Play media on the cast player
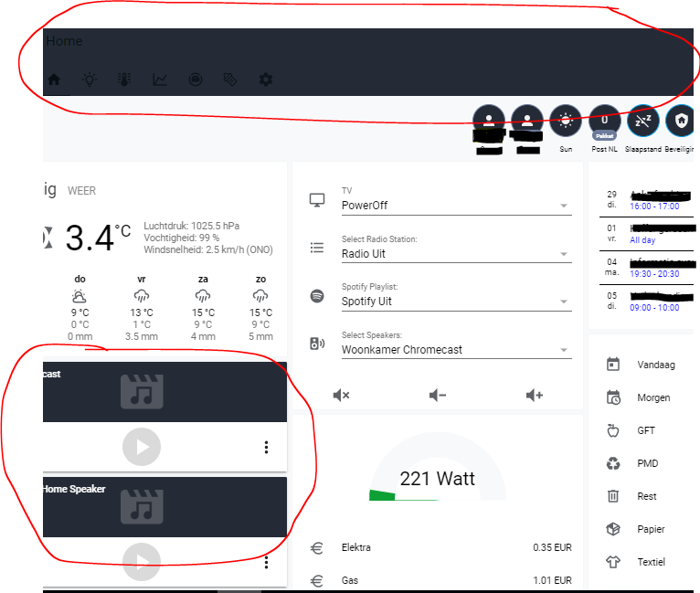The image size is (700, 593). click(142, 447)
